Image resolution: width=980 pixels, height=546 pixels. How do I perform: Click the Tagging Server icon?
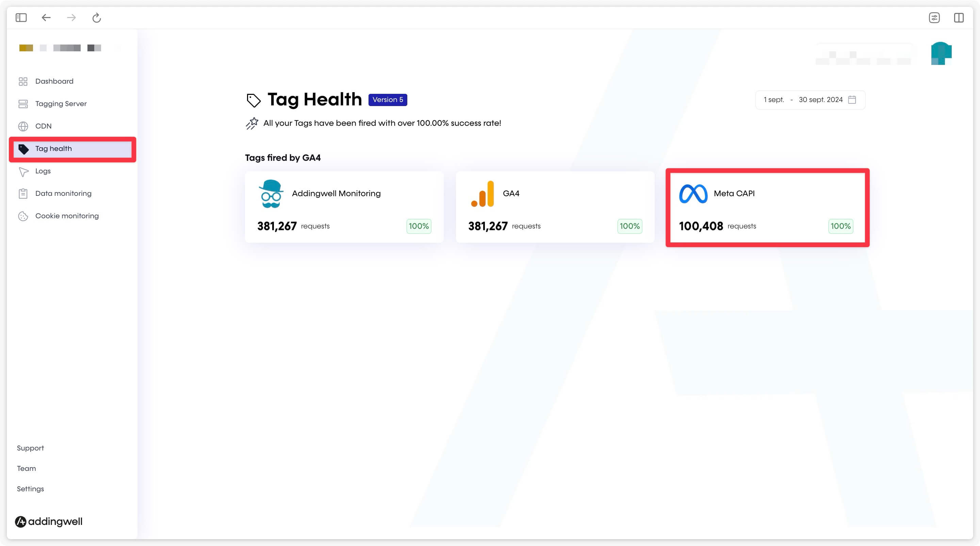23,104
